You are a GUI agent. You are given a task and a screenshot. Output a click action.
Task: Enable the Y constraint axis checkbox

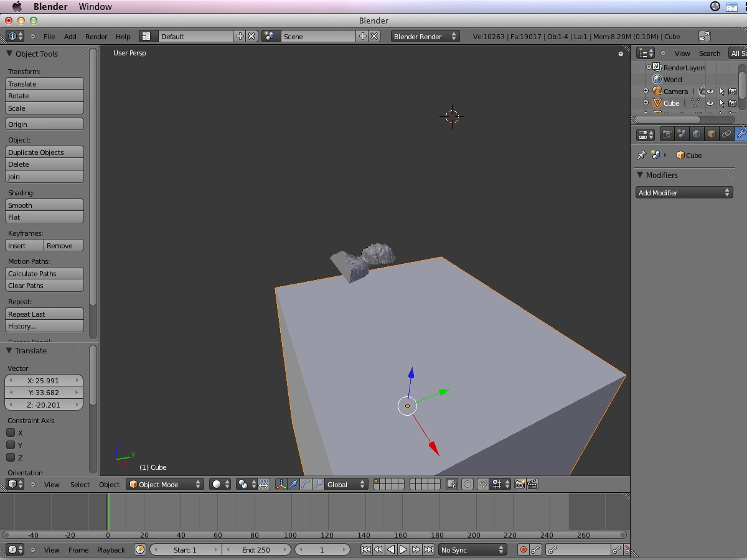[11, 445]
